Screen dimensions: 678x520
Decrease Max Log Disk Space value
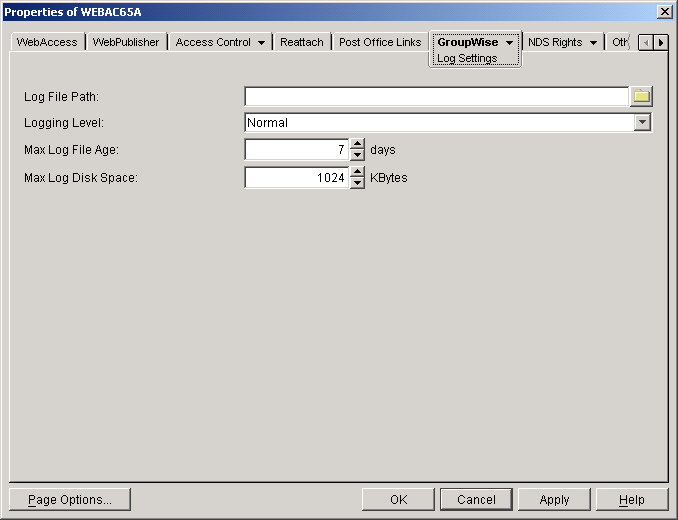coord(357,183)
